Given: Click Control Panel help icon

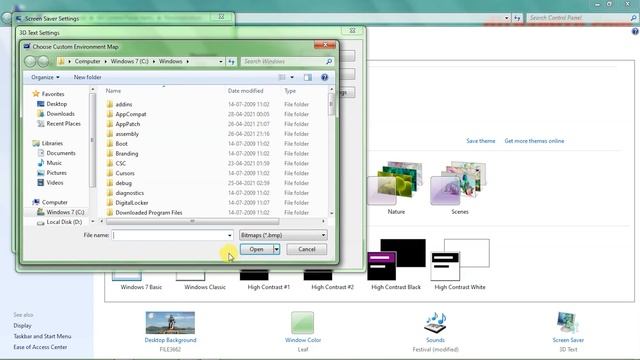Looking at the screenshot, I should point(635,31).
